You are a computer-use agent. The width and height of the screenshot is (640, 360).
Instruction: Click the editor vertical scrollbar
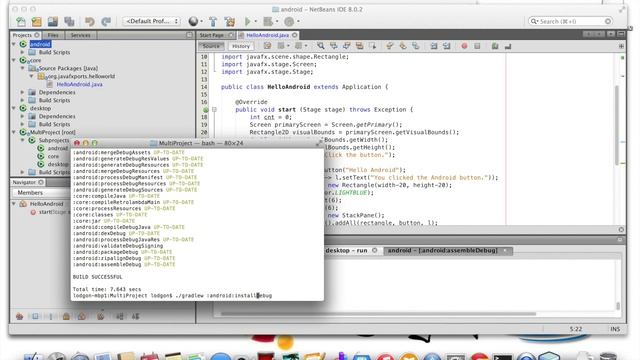click(x=617, y=124)
